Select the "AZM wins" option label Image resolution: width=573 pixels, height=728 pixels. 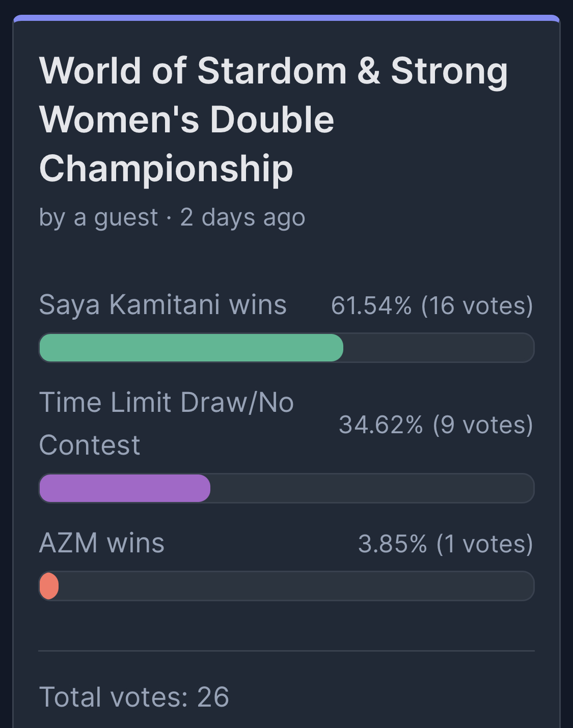102,543
